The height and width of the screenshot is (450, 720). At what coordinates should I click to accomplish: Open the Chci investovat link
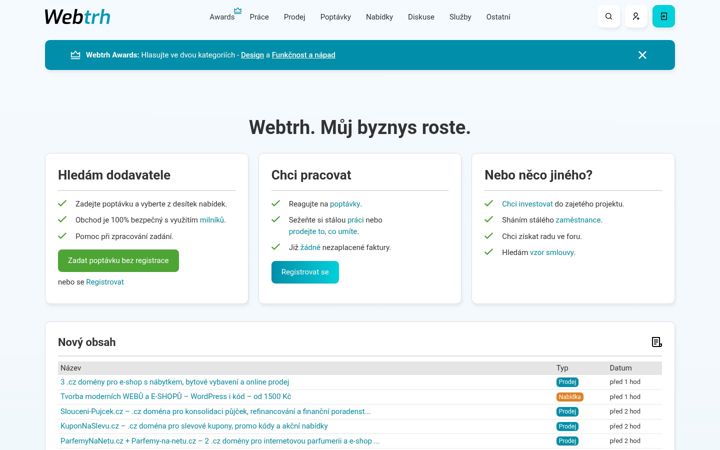coord(527,204)
